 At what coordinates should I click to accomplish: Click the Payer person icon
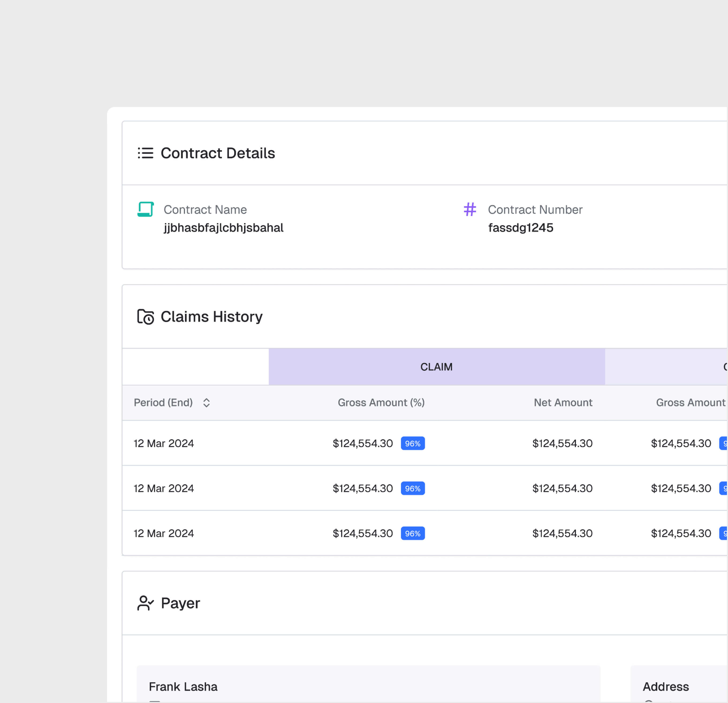pos(145,603)
